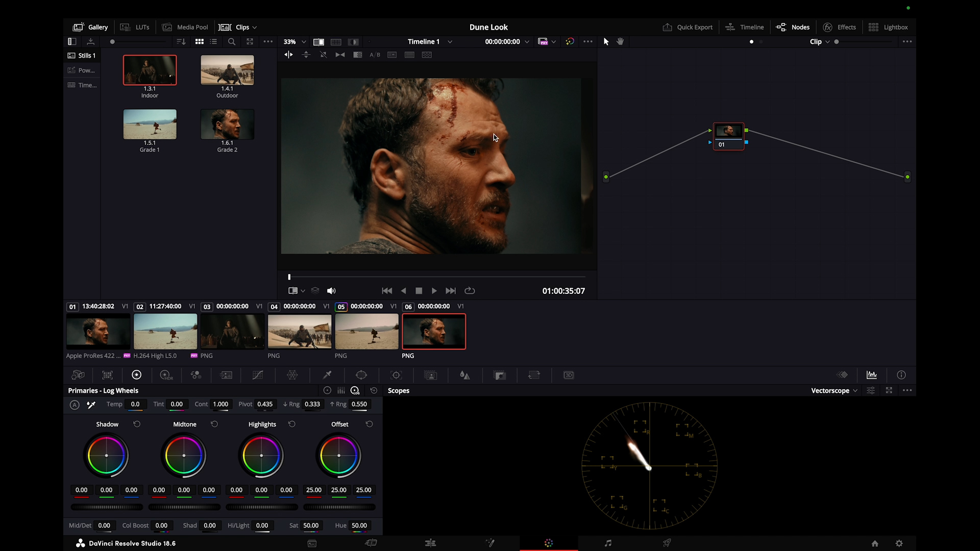Click the HDR color wheels icon
Screen dimensions: 980x551
(166, 375)
